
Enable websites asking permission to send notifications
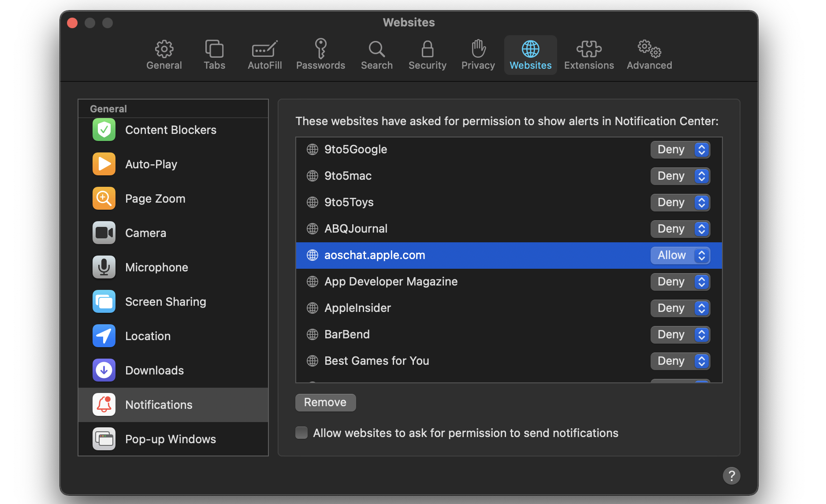[302, 433]
